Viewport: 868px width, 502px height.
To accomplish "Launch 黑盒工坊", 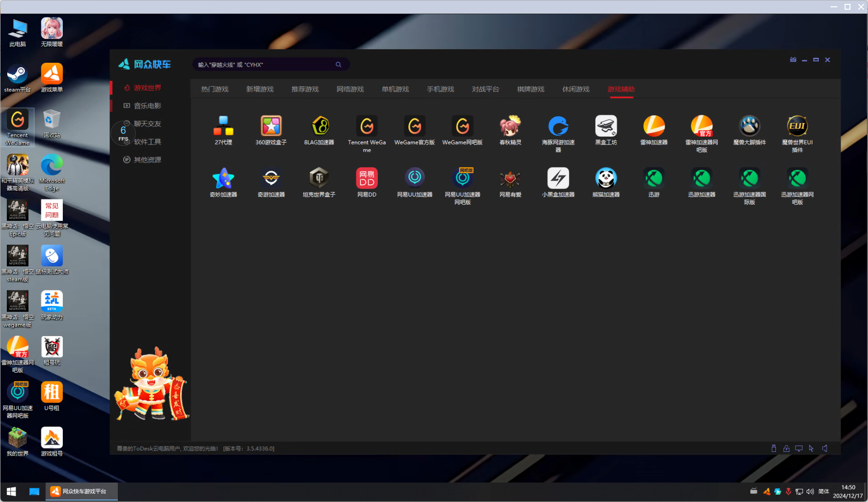I will [x=606, y=130].
